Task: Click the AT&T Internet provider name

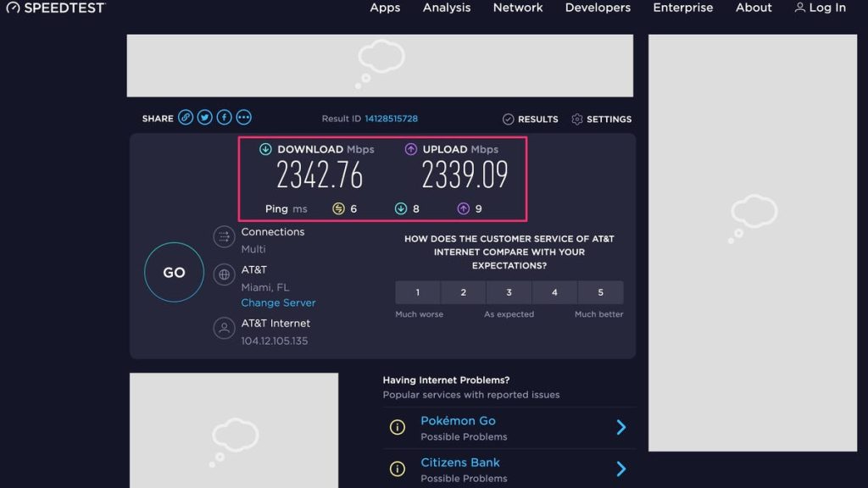Action: pyautogui.click(x=275, y=323)
